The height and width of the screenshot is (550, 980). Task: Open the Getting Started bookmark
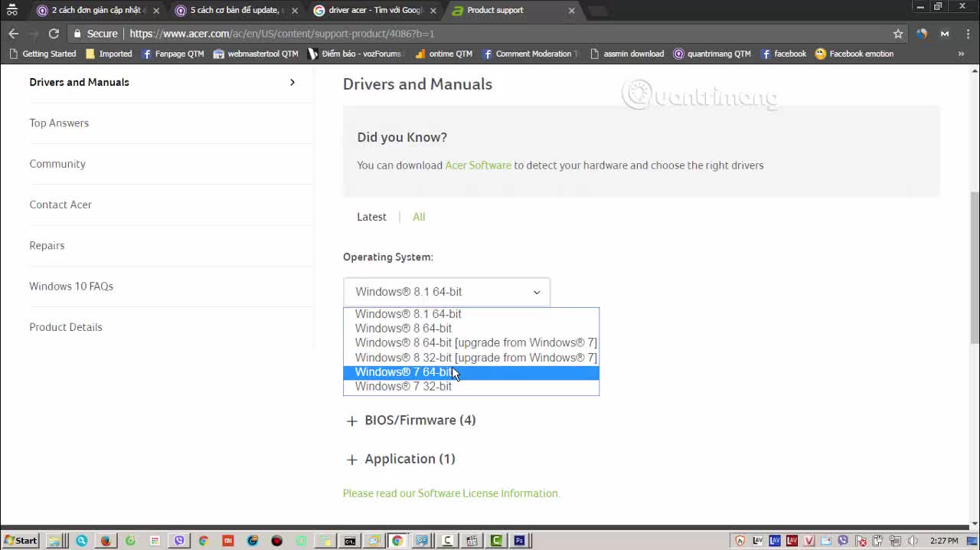pos(42,54)
